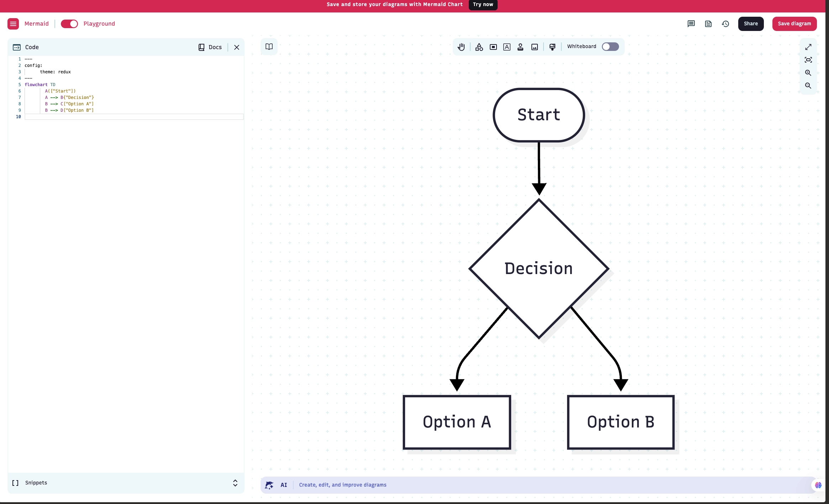Toggle the Whiteboard switch on
Screen dimensions: 829x504
pyautogui.click(x=610, y=47)
